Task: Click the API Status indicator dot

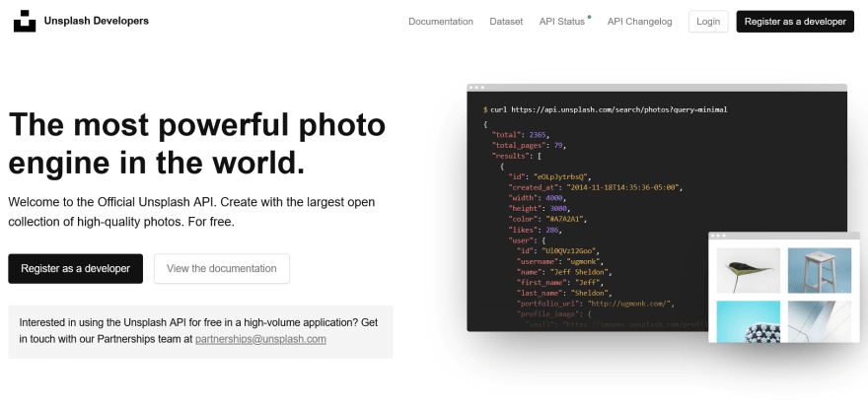Action: pyautogui.click(x=589, y=17)
